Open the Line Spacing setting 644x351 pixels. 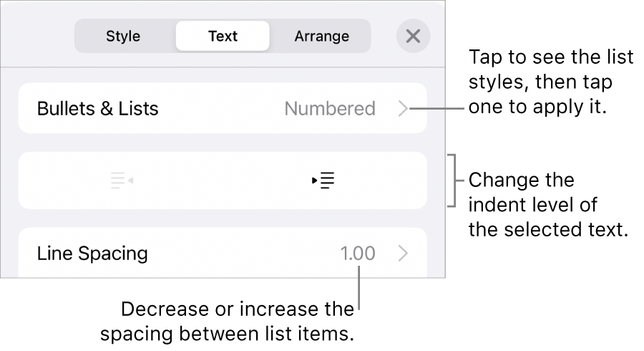tap(92, 253)
